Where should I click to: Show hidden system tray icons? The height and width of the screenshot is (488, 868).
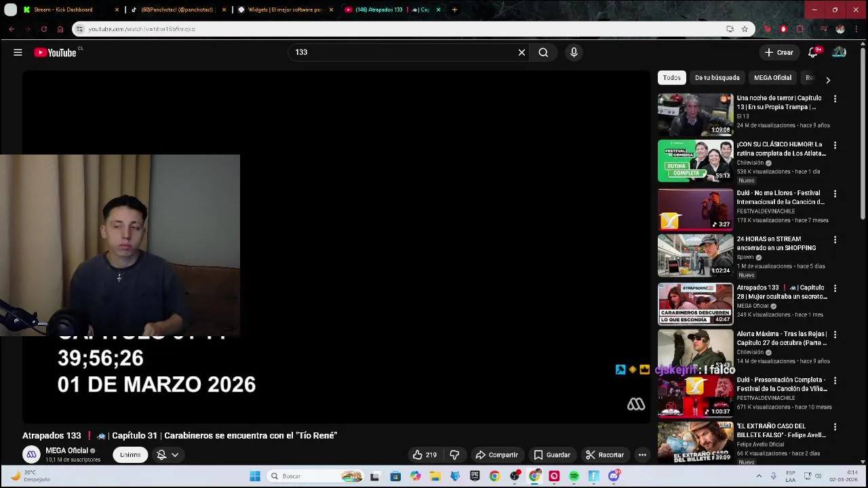(x=759, y=476)
